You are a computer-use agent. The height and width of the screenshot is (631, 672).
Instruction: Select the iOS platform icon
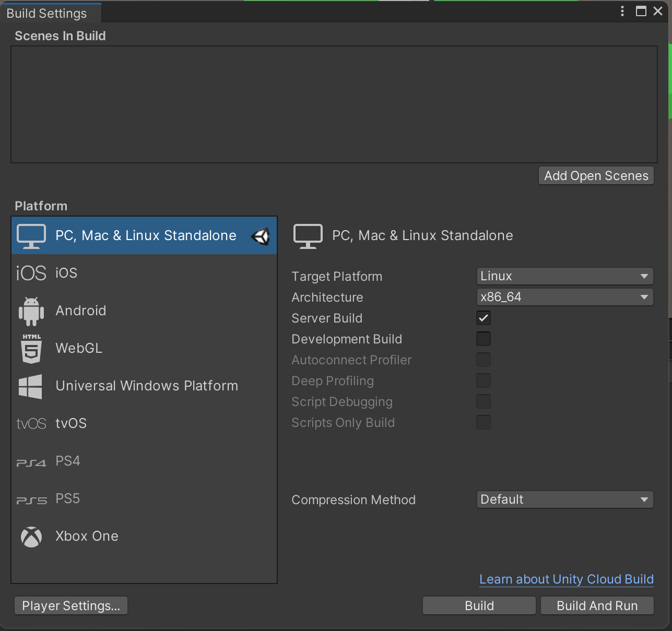tap(31, 273)
